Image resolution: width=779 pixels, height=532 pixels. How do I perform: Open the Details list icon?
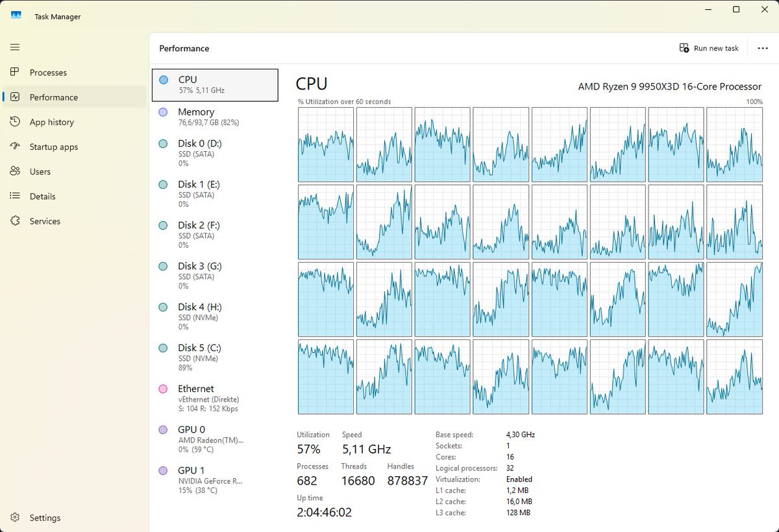(x=15, y=196)
